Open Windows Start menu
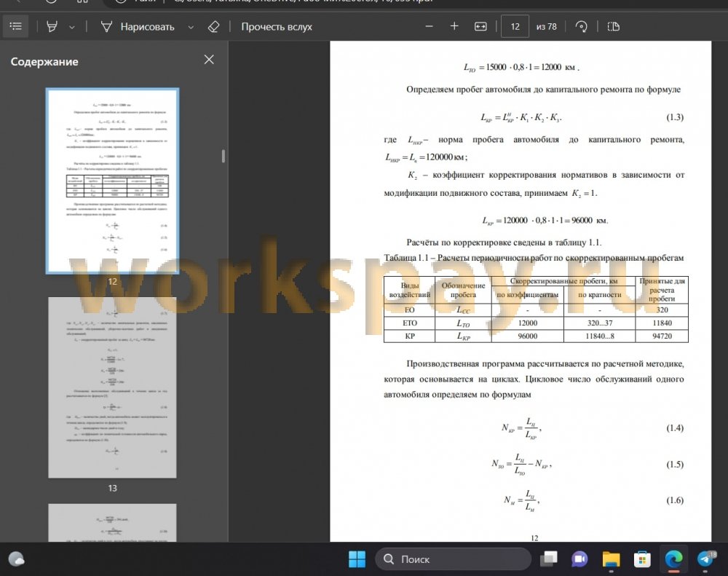This screenshot has height=576, width=728. click(x=357, y=559)
